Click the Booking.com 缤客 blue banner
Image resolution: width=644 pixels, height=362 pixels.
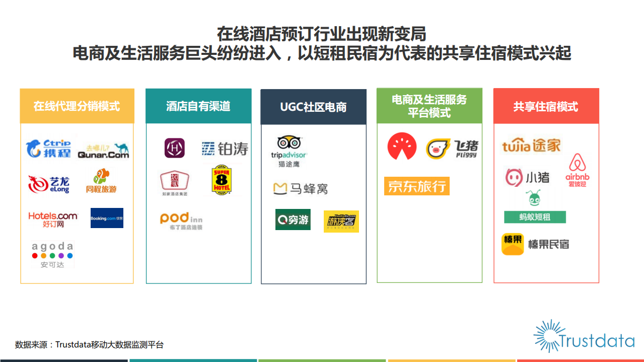click(x=106, y=218)
